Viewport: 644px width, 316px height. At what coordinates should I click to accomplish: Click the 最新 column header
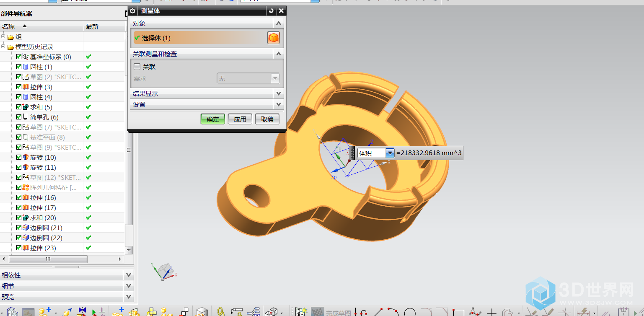tap(104, 26)
